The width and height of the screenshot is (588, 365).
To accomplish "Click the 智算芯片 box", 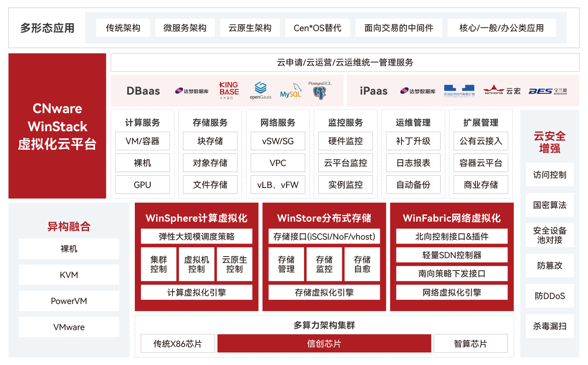I will (470, 344).
